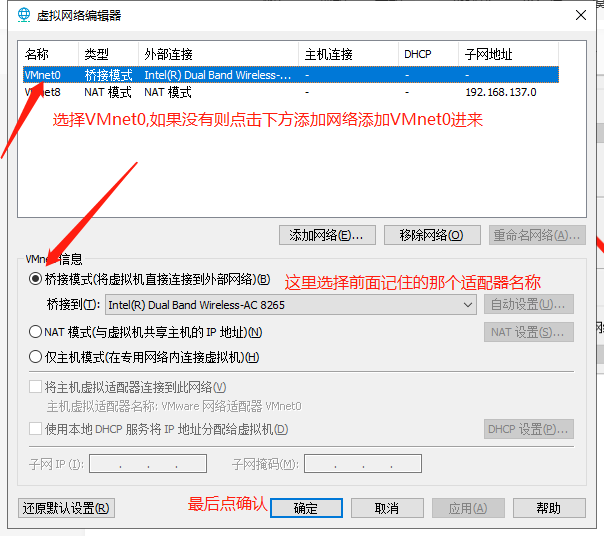
Task: Select the 桥接模式 radio button
Action: [x=36, y=280]
